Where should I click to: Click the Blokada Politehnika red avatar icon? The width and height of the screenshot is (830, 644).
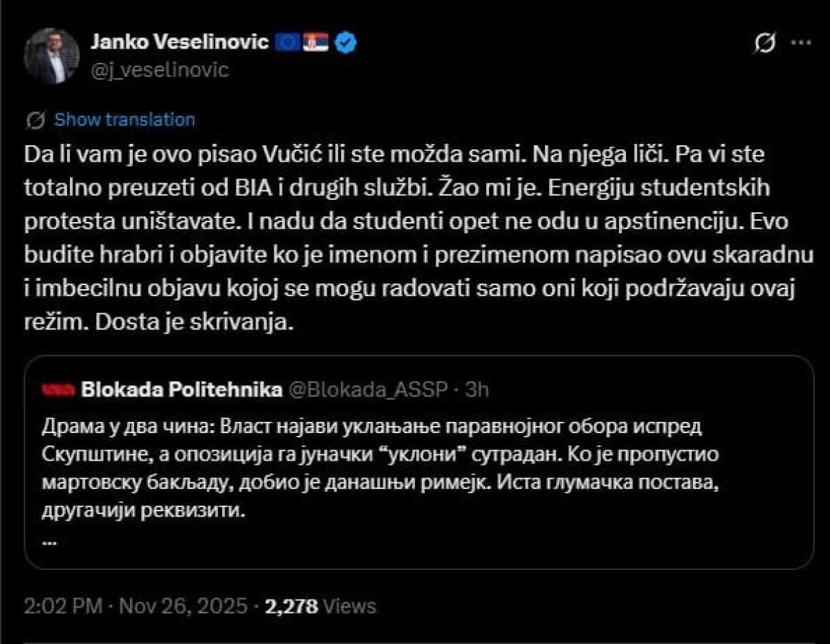pyautogui.click(x=59, y=390)
